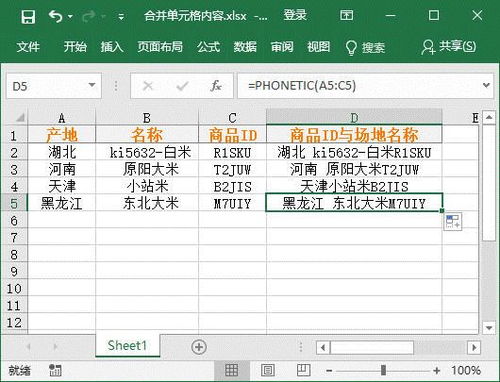The width and height of the screenshot is (500, 382).
Task: Select column B header
Action: pyautogui.click(x=147, y=118)
